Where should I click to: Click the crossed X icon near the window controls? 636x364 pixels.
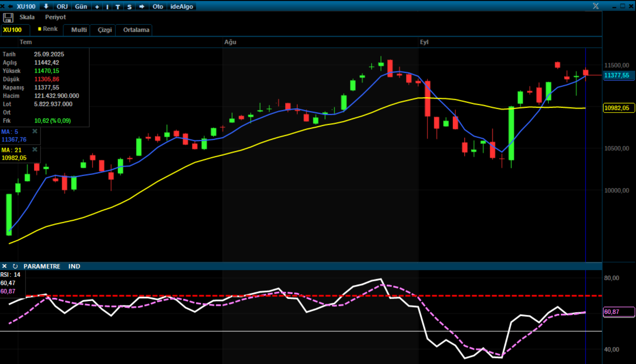pyautogui.click(x=596, y=6)
